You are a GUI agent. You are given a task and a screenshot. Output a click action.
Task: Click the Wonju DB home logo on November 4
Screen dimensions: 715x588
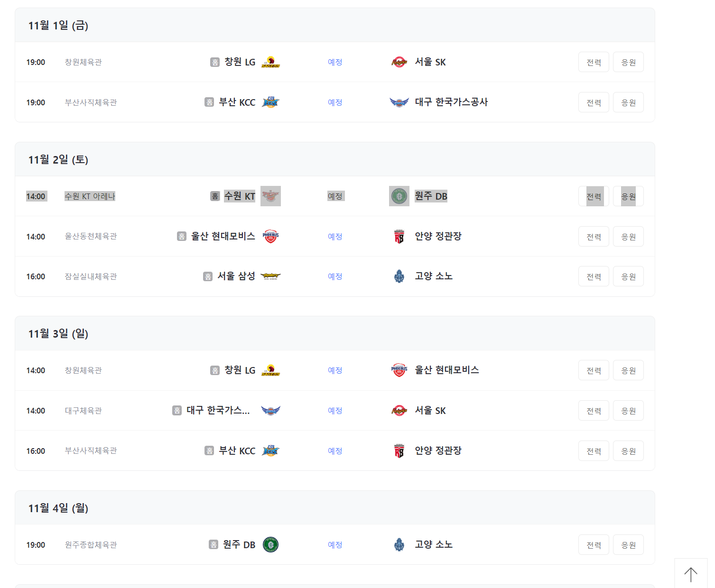pos(270,545)
